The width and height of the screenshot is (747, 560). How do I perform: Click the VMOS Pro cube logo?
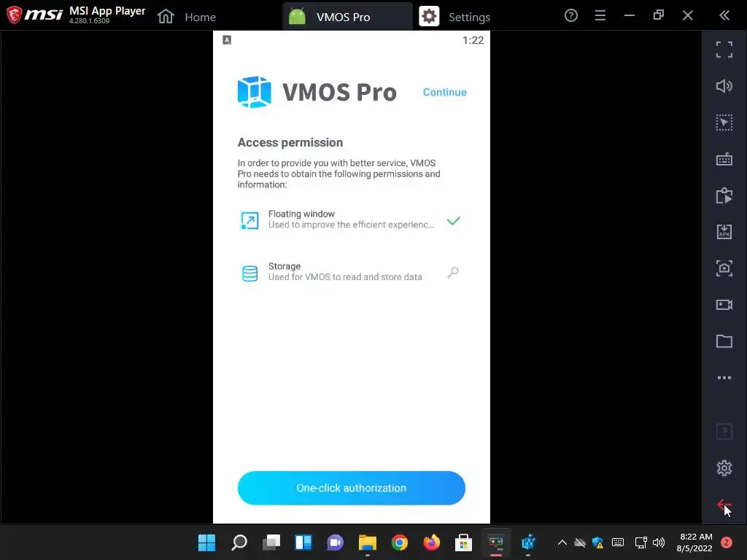255,92
